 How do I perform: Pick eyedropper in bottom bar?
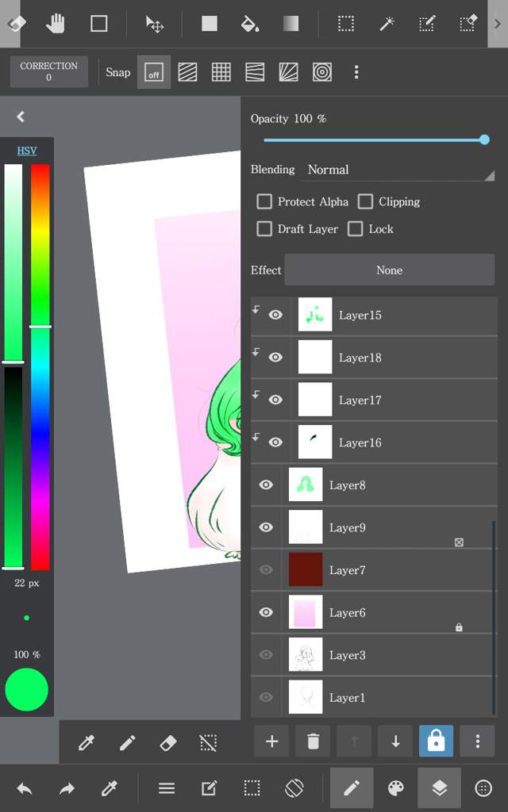[110, 789]
